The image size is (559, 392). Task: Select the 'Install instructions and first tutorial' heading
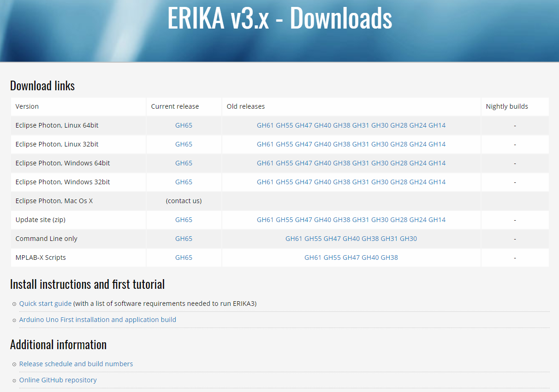click(x=87, y=284)
